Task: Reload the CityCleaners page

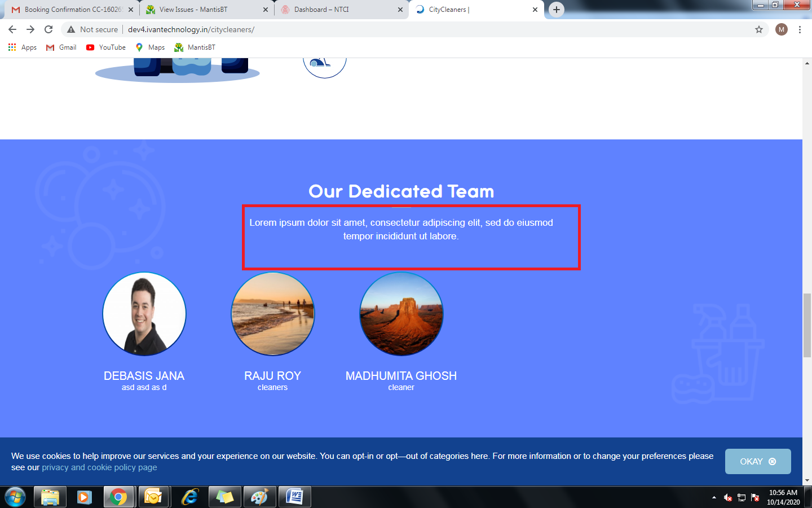Action: (x=48, y=29)
